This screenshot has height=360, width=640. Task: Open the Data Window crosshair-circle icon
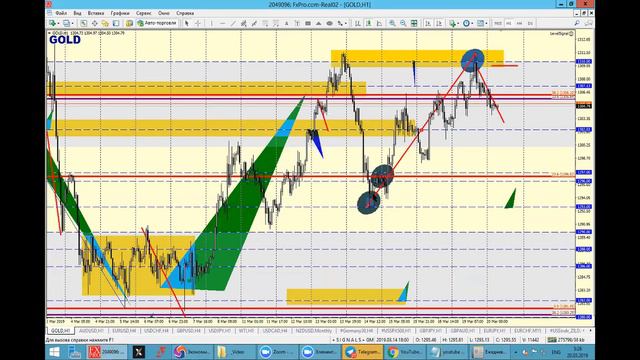coord(95,23)
